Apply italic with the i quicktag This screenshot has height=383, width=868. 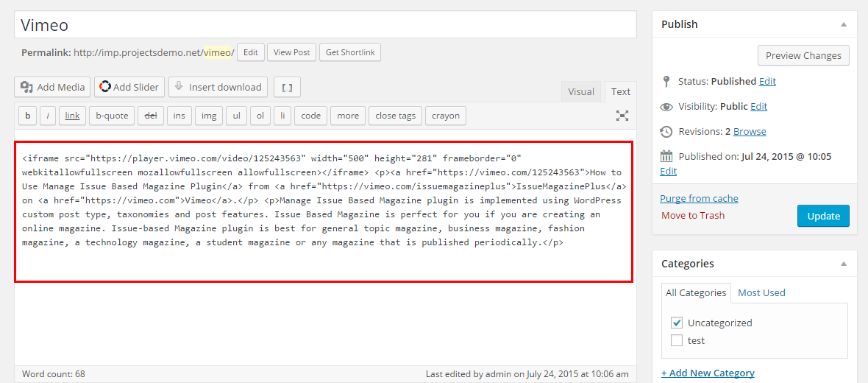[48, 116]
